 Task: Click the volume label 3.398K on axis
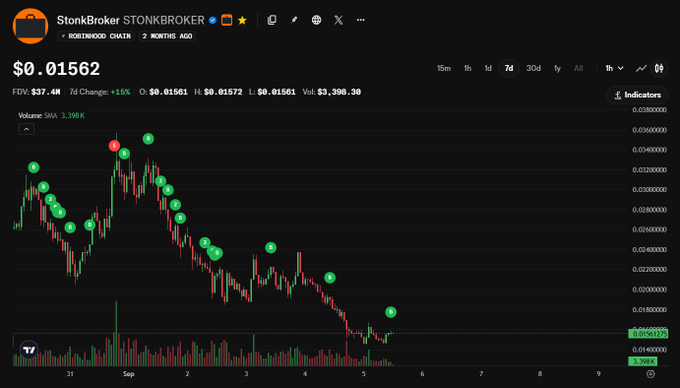643,361
